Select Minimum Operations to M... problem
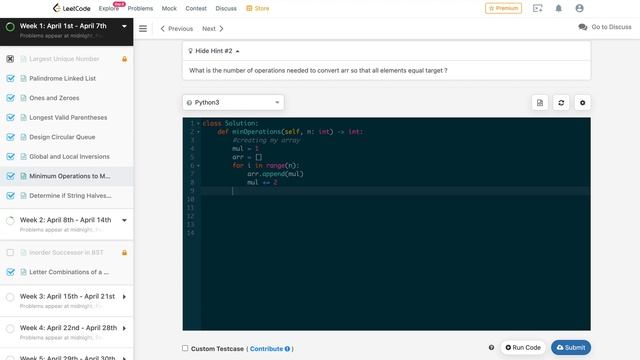 [67, 176]
